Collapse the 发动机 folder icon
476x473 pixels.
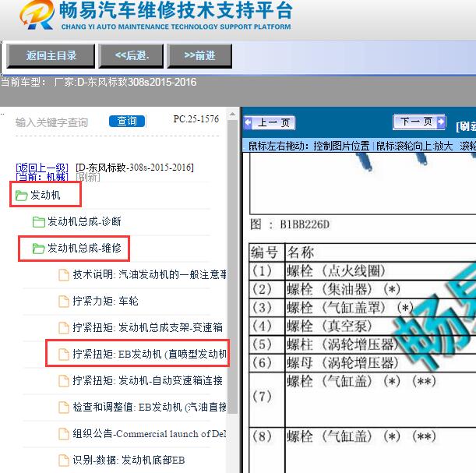pos(21,196)
